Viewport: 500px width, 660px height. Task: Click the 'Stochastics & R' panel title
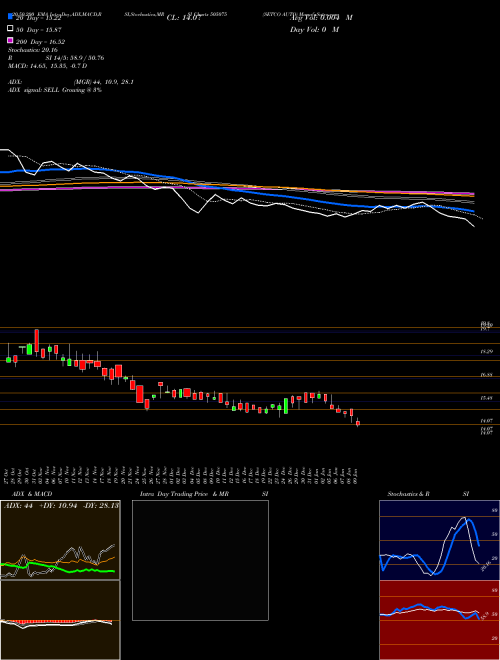click(x=409, y=494)
